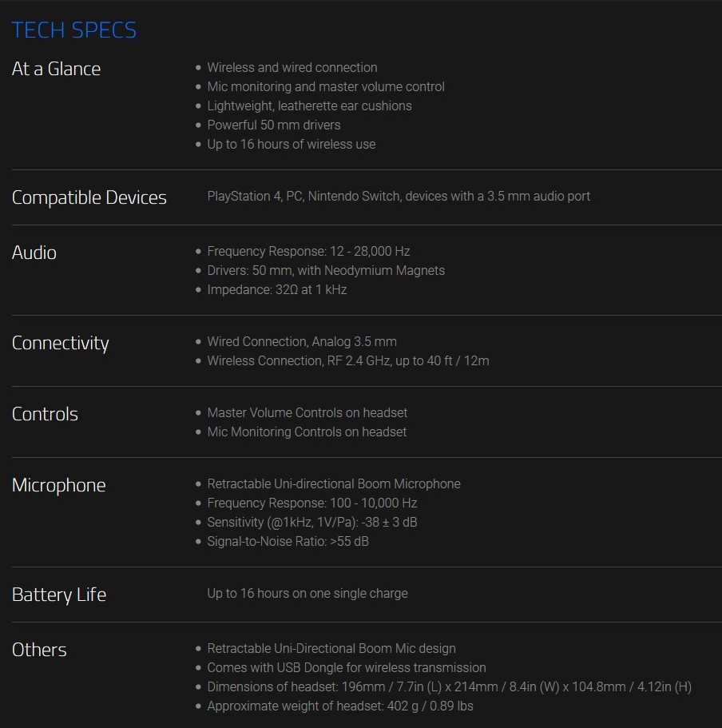
Task: Click "Mic Monitoring Controls on headset" text
Action: [x=307, y=432]
